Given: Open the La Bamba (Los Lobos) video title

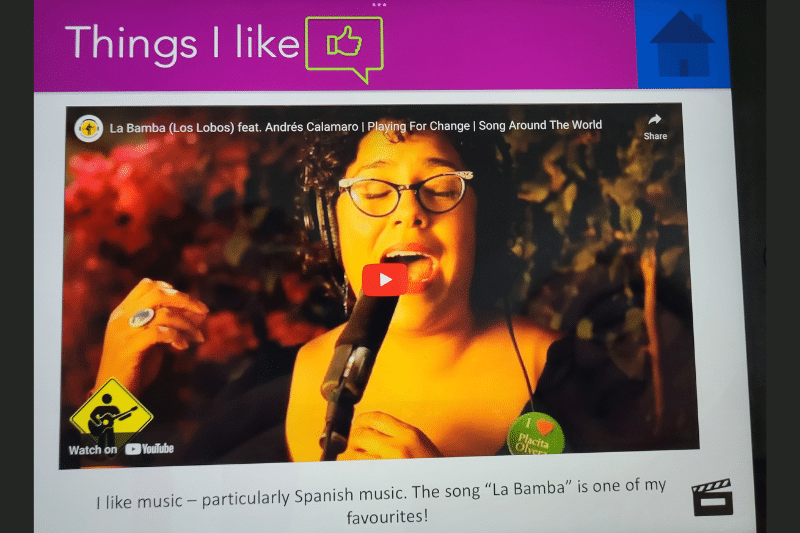Looking at the screenshot, I should pos(356,126).
